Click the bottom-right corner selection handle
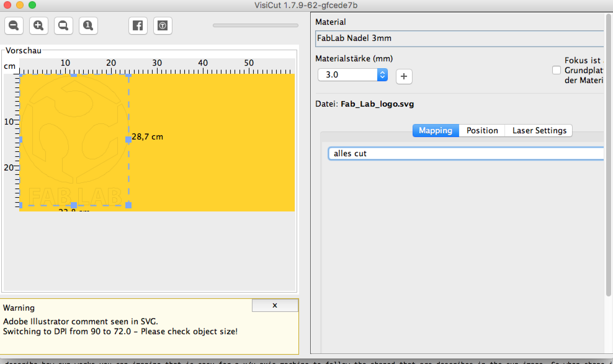 pos(128,205)
